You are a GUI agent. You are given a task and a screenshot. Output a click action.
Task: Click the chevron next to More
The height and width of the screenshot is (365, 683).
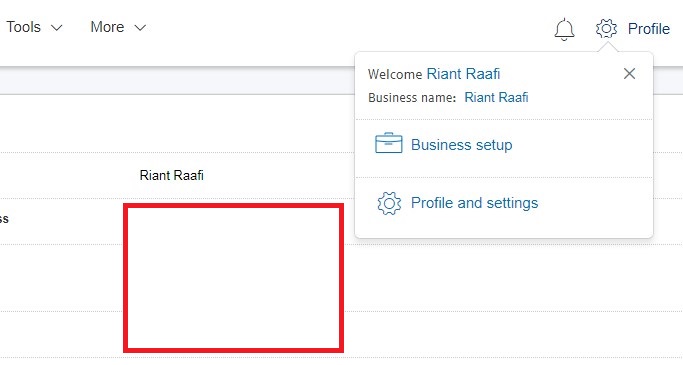[x=140, y=28]
